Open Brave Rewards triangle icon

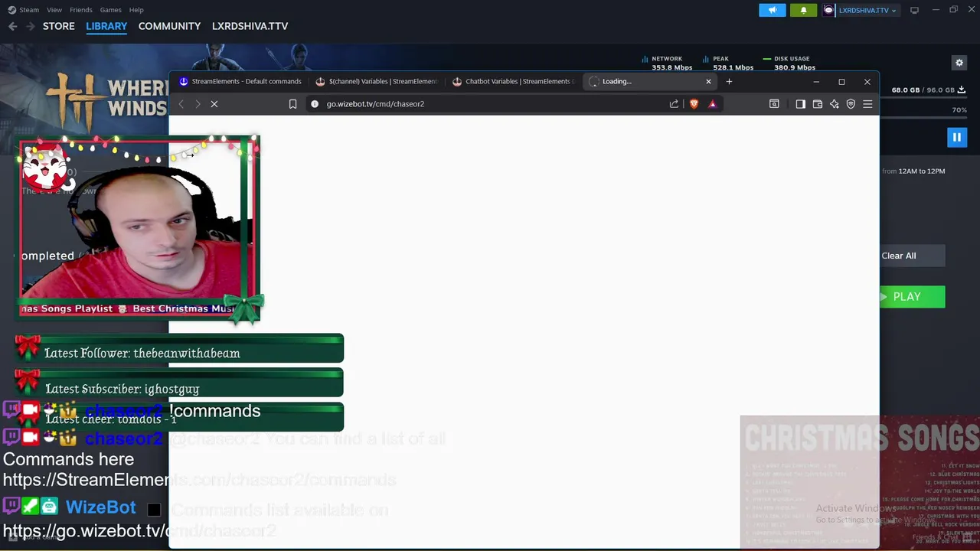pyautogui.click(x=712, y=104)
